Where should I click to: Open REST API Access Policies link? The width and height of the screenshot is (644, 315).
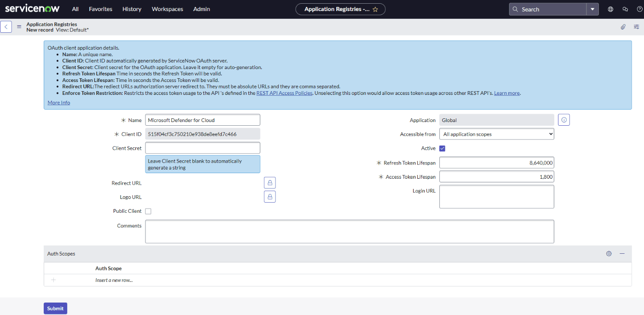pos(284,93)
